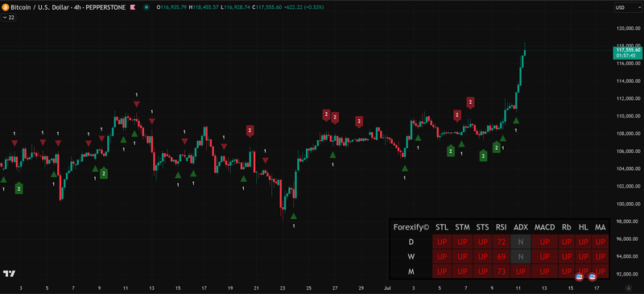This screenshot has height=294, width=644.
Task: Open the USD currency dropdown
Action: (620, 7)
